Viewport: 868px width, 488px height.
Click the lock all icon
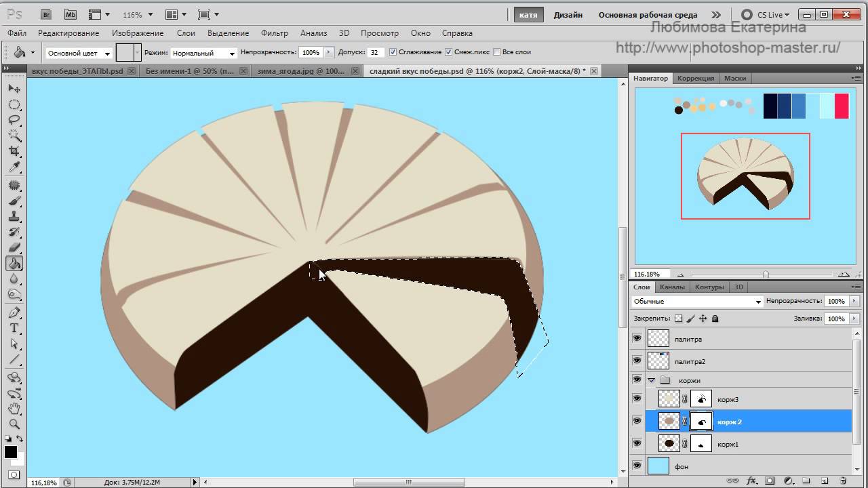[x=715, y=319]
